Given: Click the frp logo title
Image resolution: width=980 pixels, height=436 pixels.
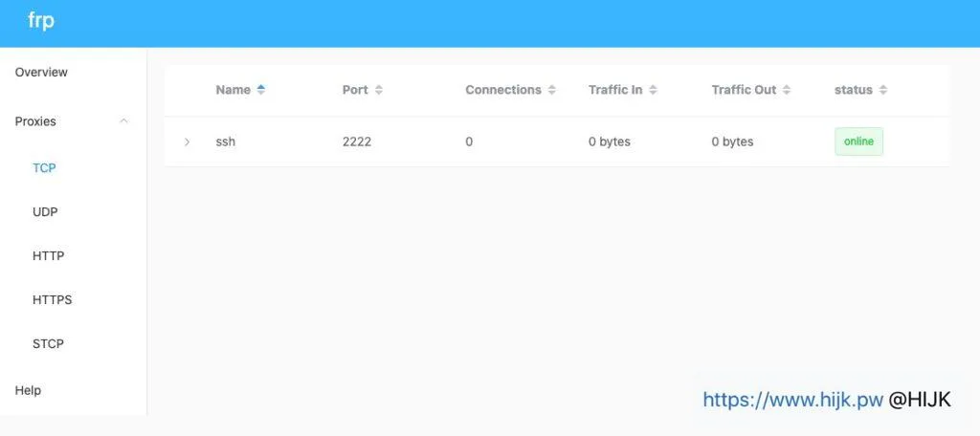Looking at the screenshot, I should [41, 22].
